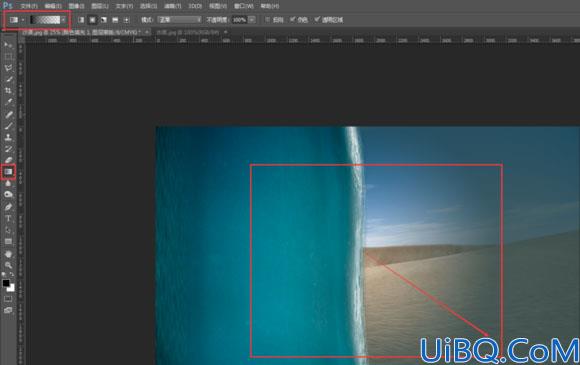Image resolution: width=580 pixels, height=365 pixels.
Task: Select the Zoom tool
Action: click(x=8, y=265)
